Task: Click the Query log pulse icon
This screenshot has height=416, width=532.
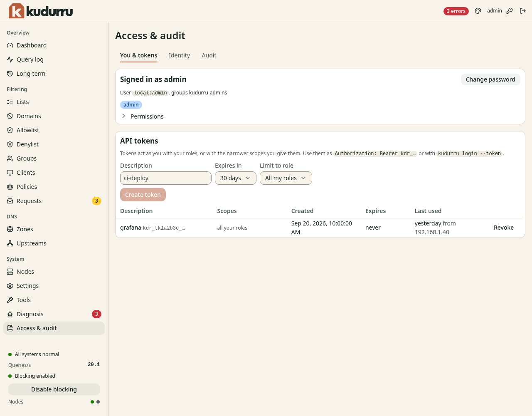Action: coord(10,59)
